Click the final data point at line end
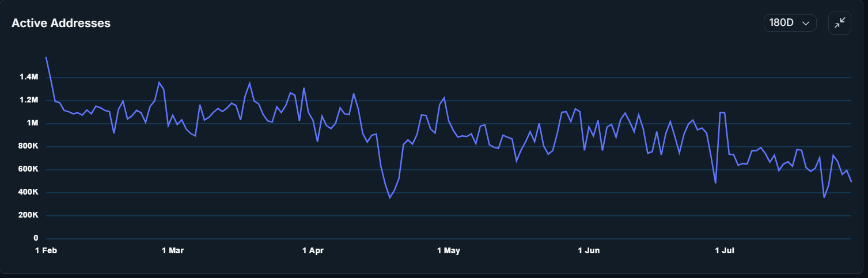The height and width of the screenshot is (278, 868). [x=851, y=181]
